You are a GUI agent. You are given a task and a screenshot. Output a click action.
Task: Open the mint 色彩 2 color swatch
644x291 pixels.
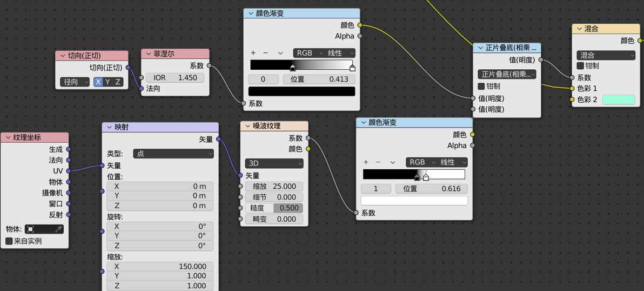point(619,100)
